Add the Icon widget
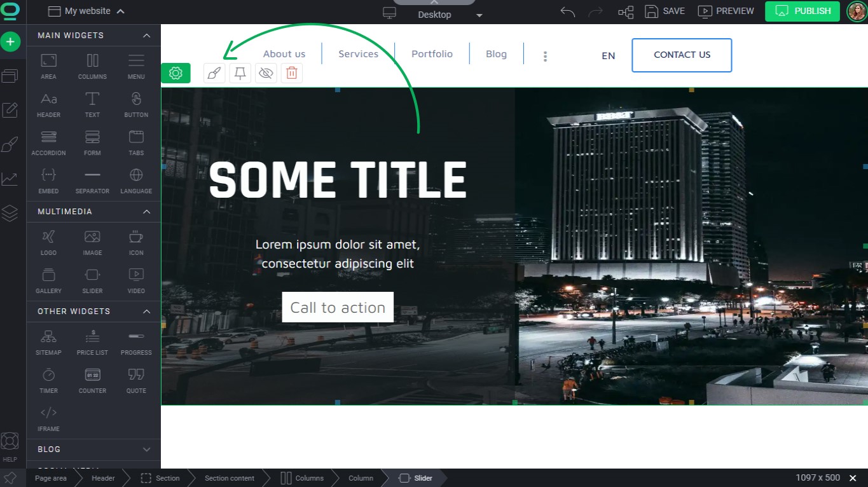This screenshot has height=487, width=868. coord(136,242)
